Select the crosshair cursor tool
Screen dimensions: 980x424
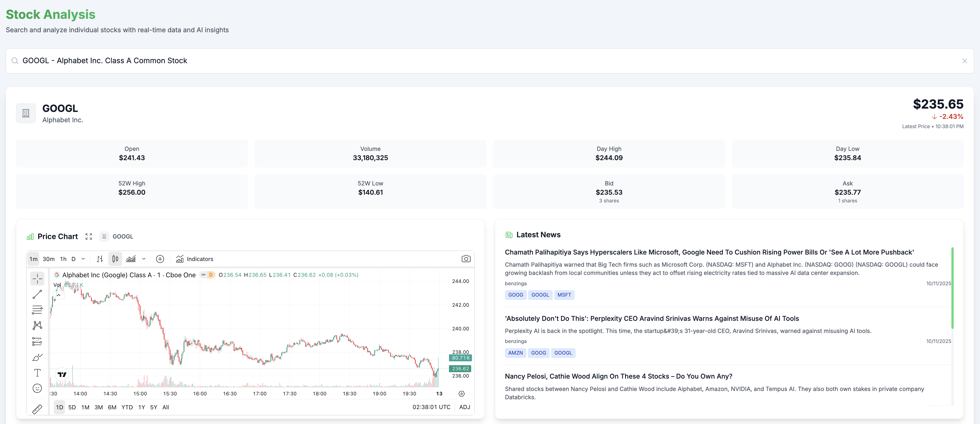tap(37, 279)
